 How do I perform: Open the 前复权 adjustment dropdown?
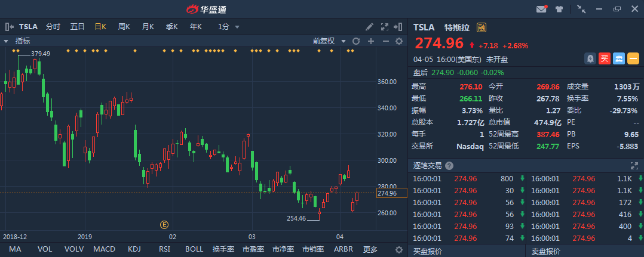click(x=329, y=41)
